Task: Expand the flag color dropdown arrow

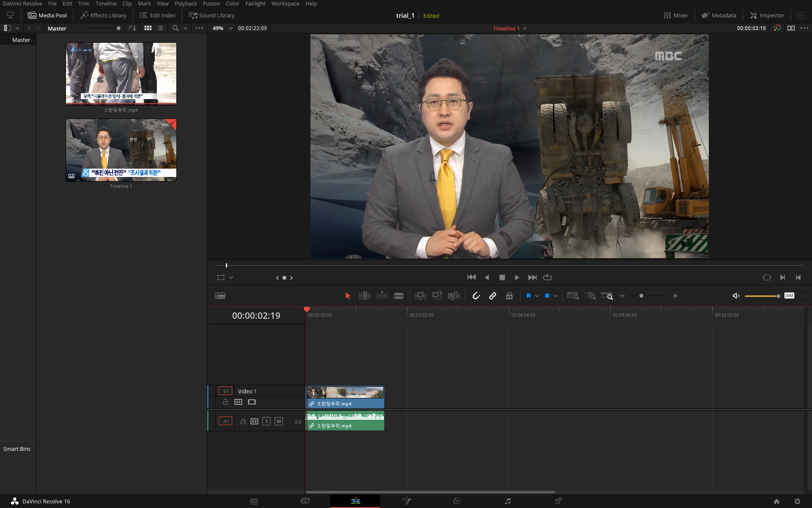Action: 537,296
